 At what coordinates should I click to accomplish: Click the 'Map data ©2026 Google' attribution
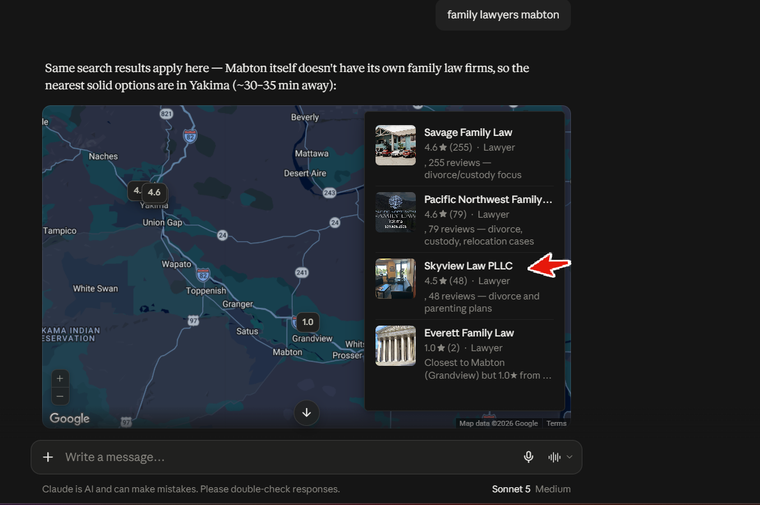pos(498,423)
